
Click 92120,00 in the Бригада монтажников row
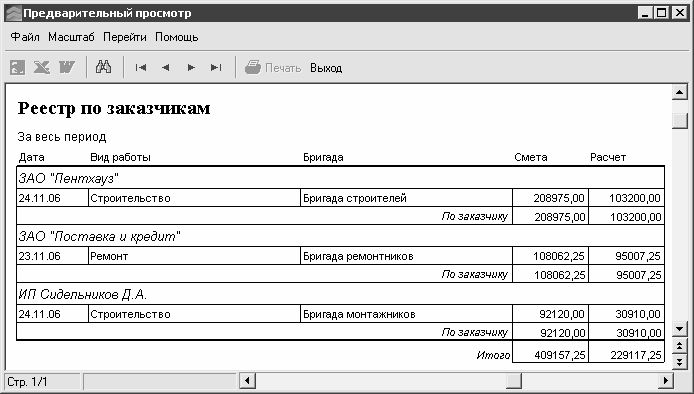[x=551, y=314]
